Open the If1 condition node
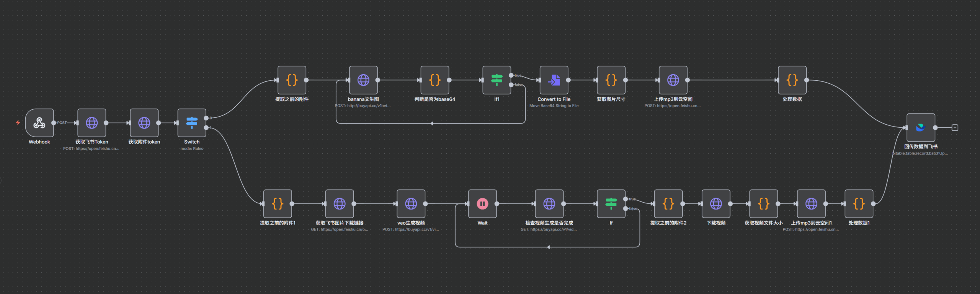Screen dimensions: 980x294 [497, 80]
